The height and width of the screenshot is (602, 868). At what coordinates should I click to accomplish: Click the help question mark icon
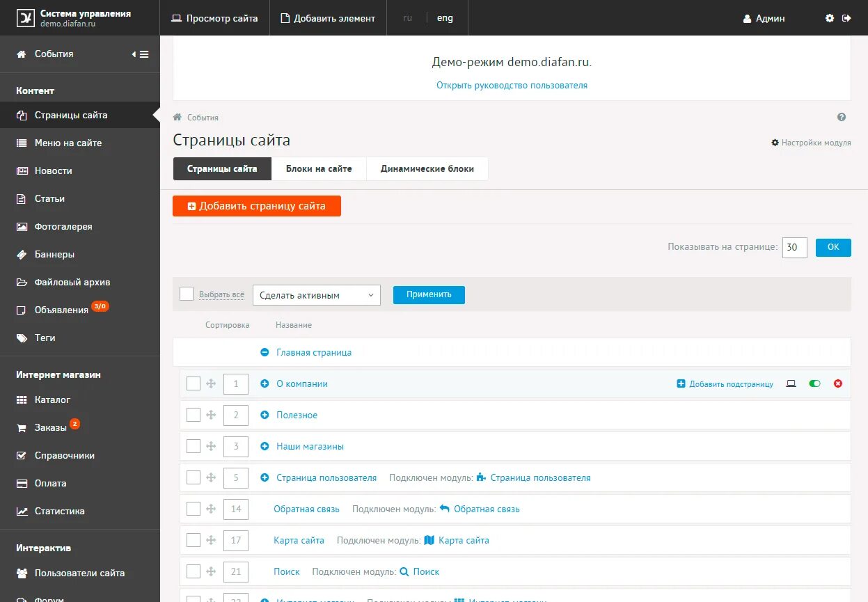pos(842,118)
